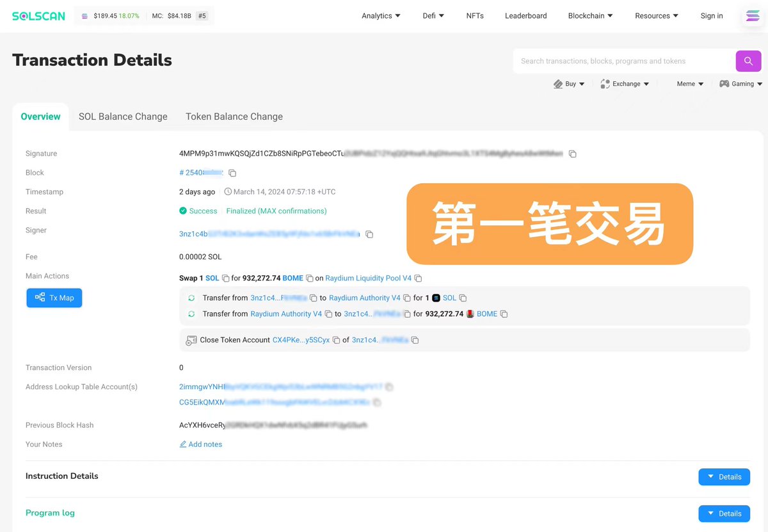Image resolution: width=768 pixels, height=532 pixels.
Task: Click the purple search button
Action: [748, 61]
